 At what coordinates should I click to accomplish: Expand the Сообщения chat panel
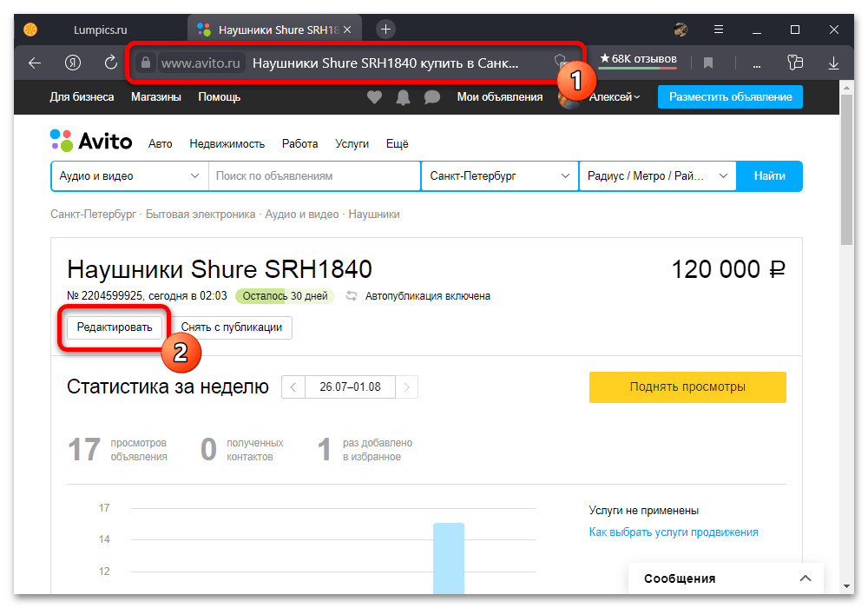point(727,578)
